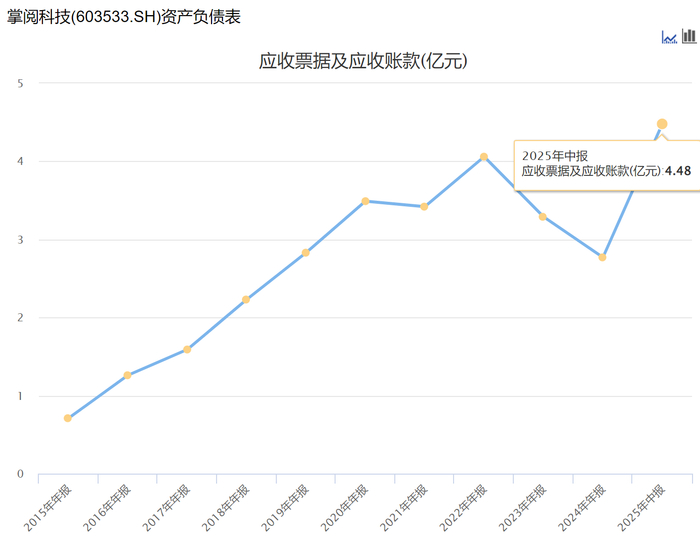Click the page heading 掌阅科技(603533.SH)资产负债表
Screen dimensions: 700x540
(x=124, y=17)
